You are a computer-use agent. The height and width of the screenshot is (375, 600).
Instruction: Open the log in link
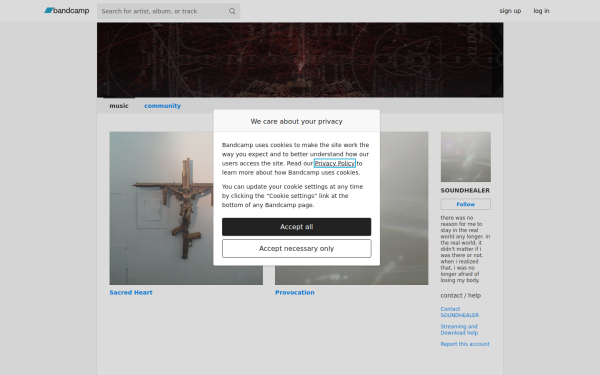[541, 11]
